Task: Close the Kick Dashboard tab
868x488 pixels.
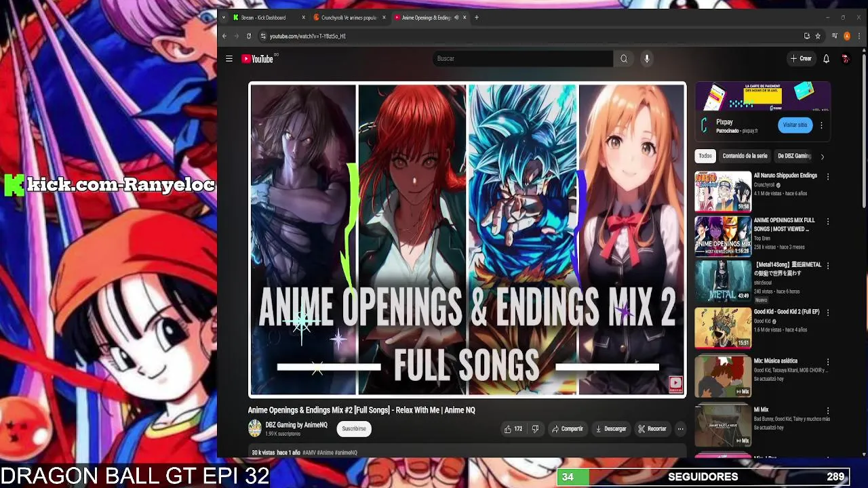Action: [304, 18]
